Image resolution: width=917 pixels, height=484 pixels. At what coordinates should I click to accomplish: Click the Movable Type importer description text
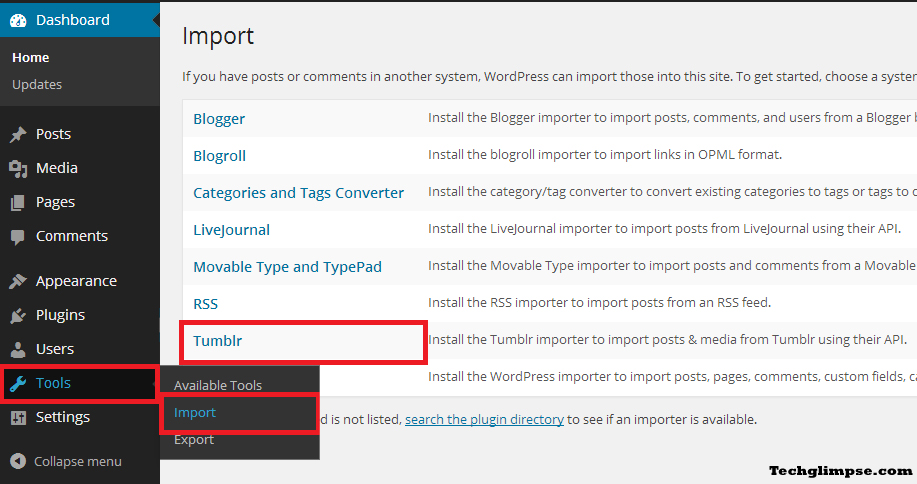[672, 265]
